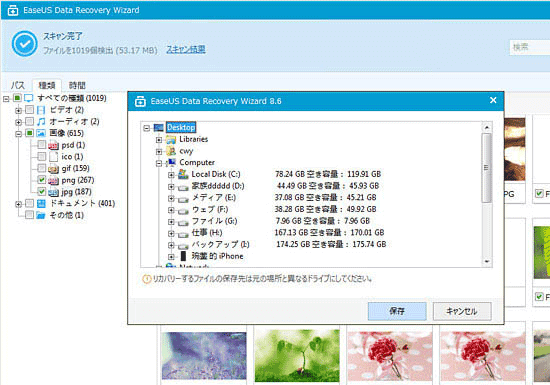Click the psd file type icon
Screen dimensions: 550x385
(53, 145)
